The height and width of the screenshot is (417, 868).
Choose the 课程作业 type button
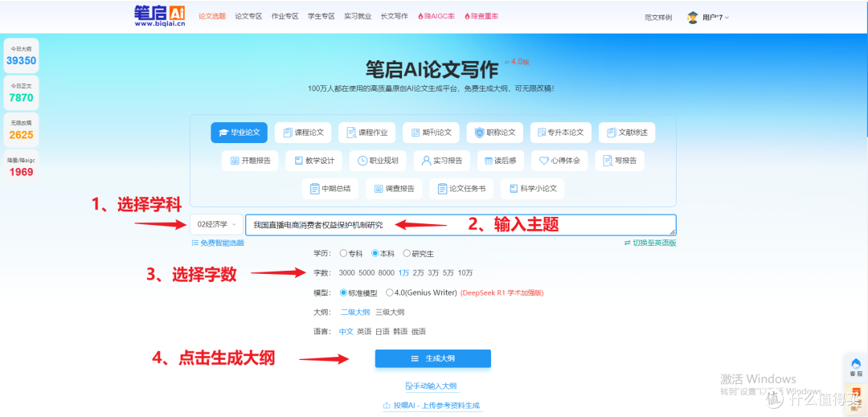367,133
